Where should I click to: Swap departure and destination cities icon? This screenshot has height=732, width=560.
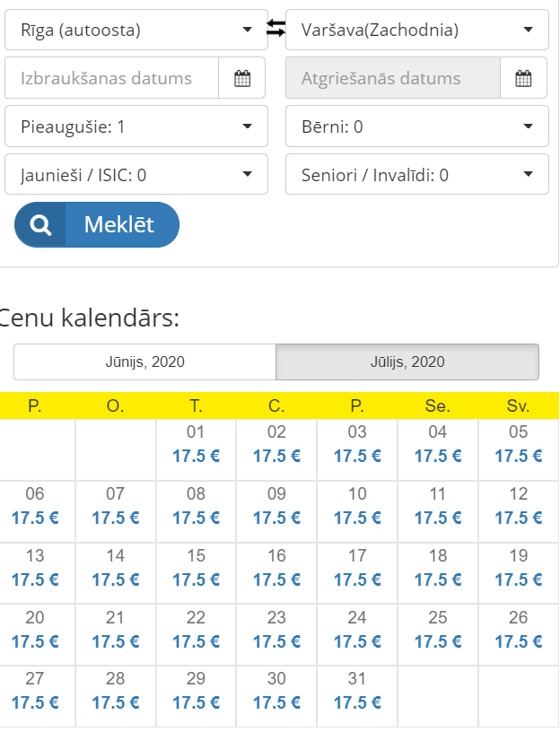[x=276, y=28]
